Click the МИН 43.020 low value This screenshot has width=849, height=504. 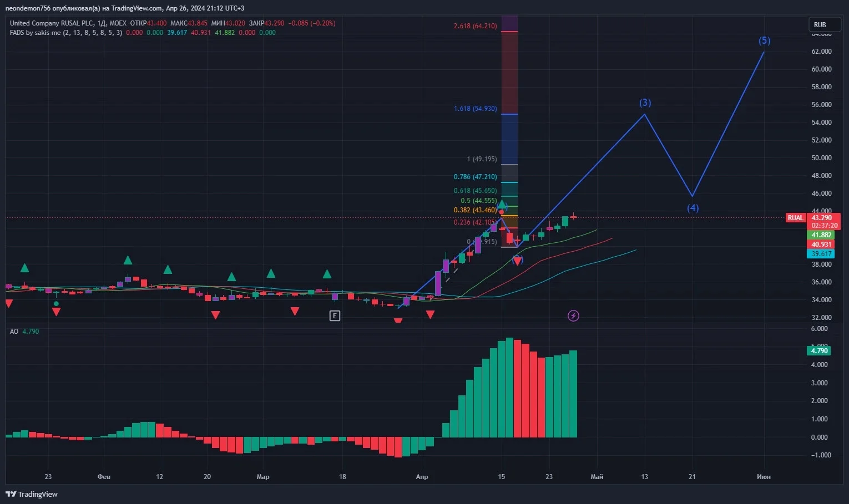[x=229, y=23]
